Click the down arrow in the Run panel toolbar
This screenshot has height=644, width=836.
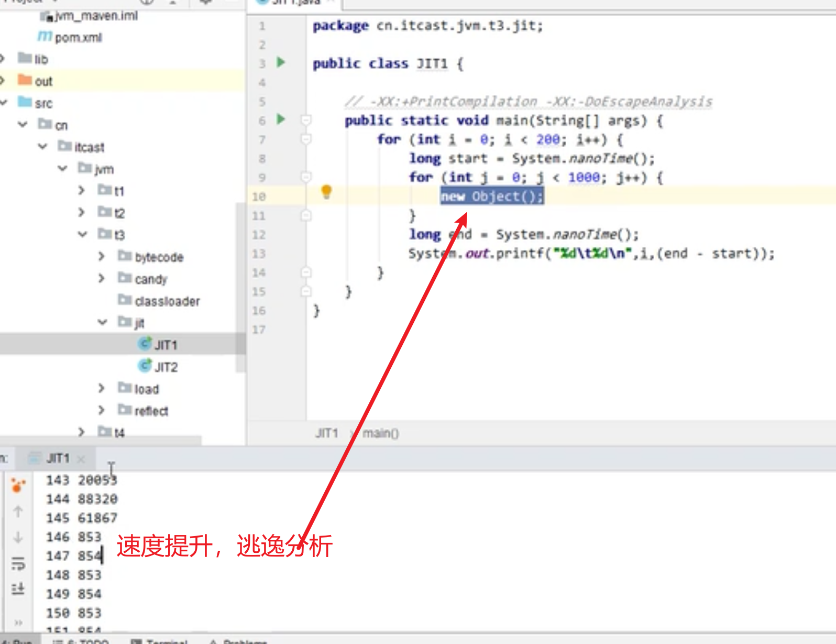click(x=18, y=537)
